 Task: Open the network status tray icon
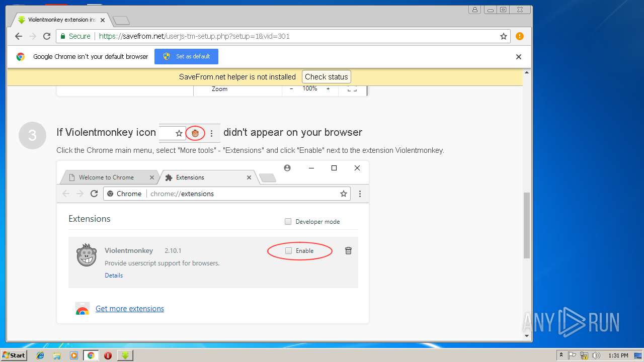click(584, 355)
